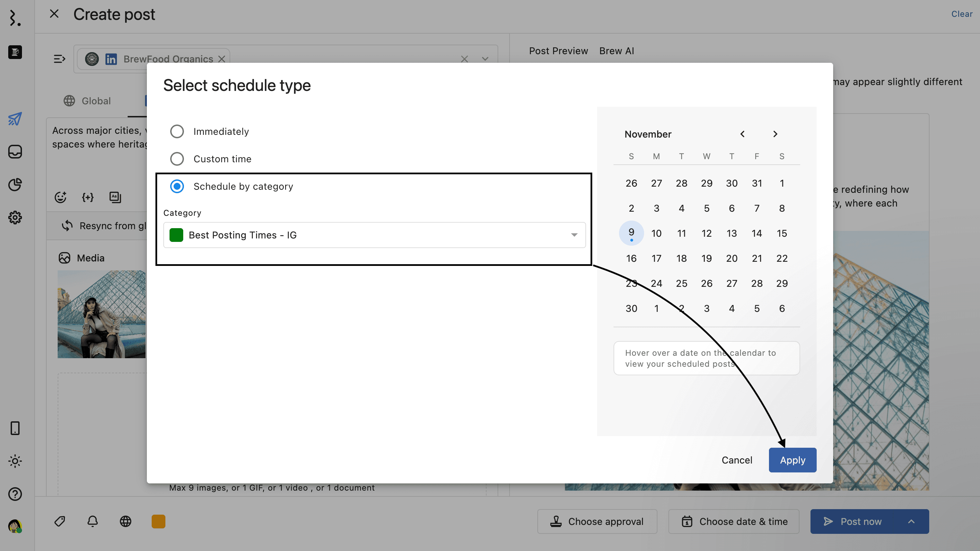The image size is (980, 551).
Task: Click the Cancel button
Action: click(x=736, y=460)
